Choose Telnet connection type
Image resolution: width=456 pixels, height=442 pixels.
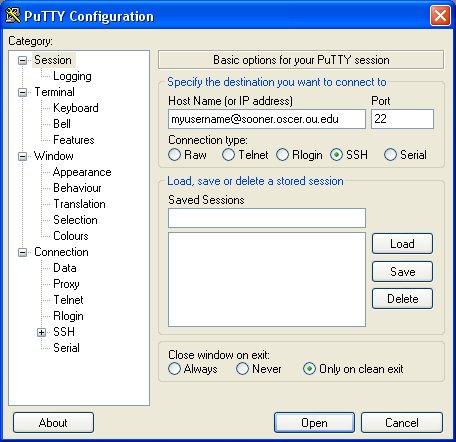228,155
